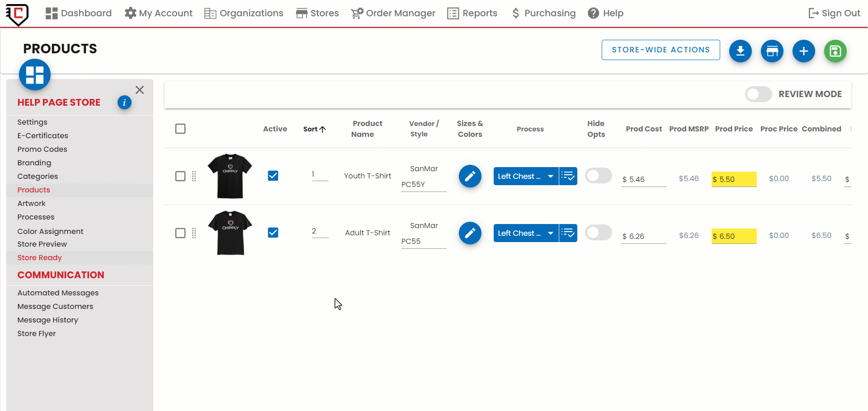Screen dimensions: 868x411
Task: Click the green save icon button
Action: pos(835,51)
